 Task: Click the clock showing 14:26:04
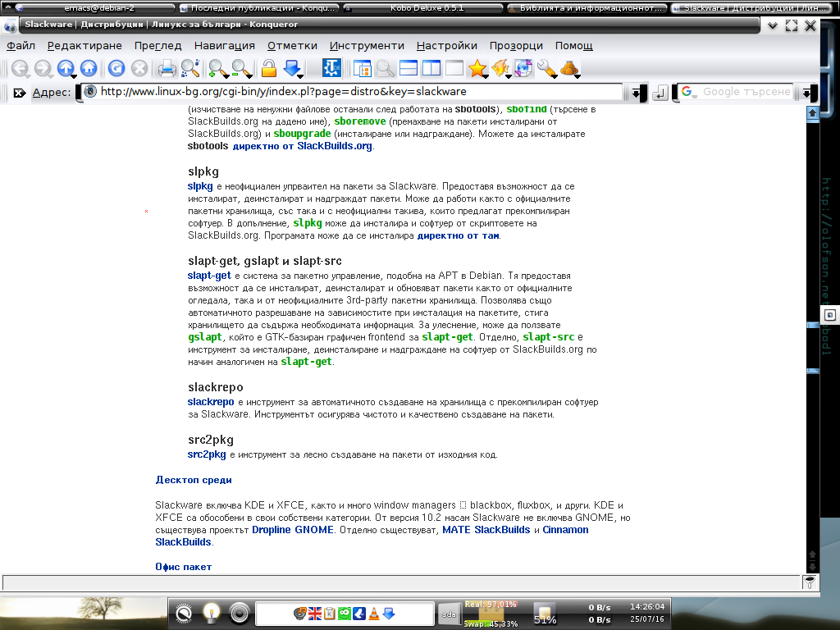(x=647, y=607)
